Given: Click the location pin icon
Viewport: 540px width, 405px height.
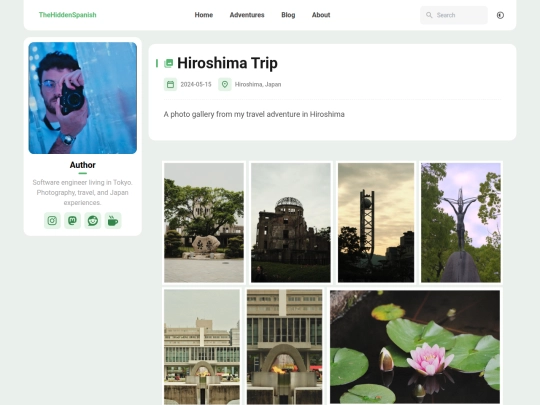Looking at the screenshot, I should pos(225,84).
